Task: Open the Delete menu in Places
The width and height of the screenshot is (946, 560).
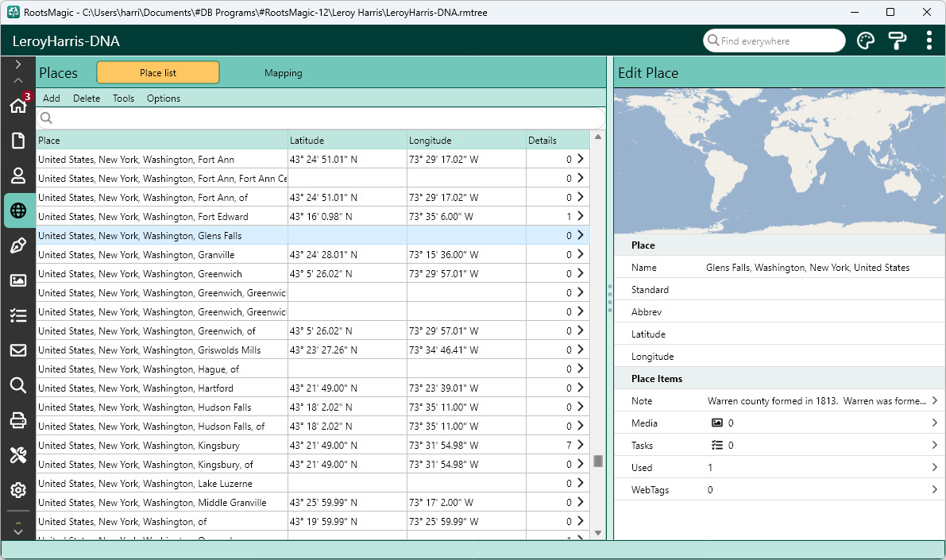Action: click(x=87, y=98)
